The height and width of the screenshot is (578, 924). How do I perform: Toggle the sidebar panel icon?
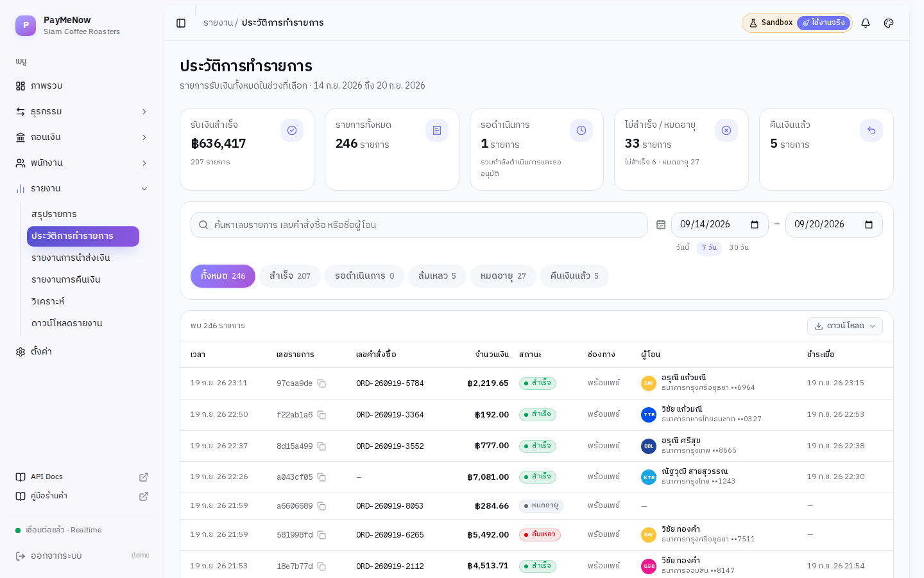pyautogui.click(x=181, y=23)
